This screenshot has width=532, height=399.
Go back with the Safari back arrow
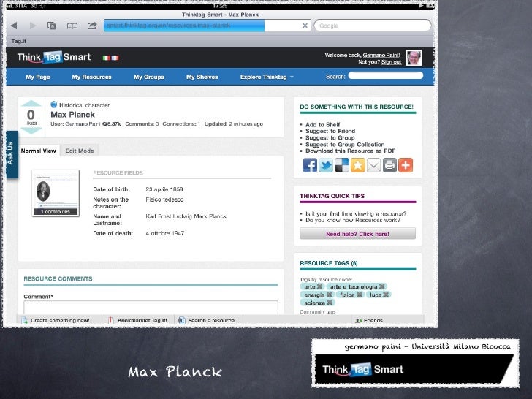(x=14, y=26)
